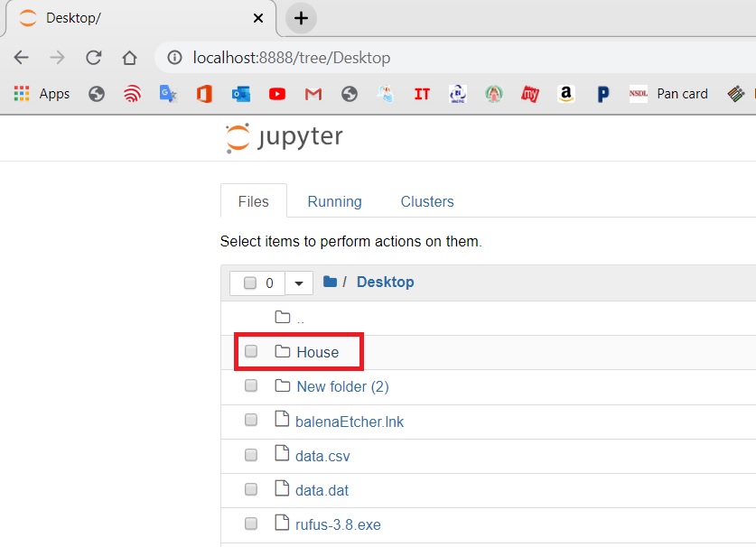Open the red IT bookmark icon
756x547 pixels.
[422, 94]
